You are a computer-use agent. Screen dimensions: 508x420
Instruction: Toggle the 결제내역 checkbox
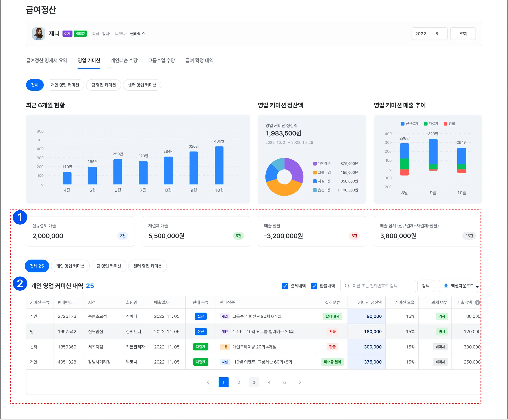(x=285, y=286)
